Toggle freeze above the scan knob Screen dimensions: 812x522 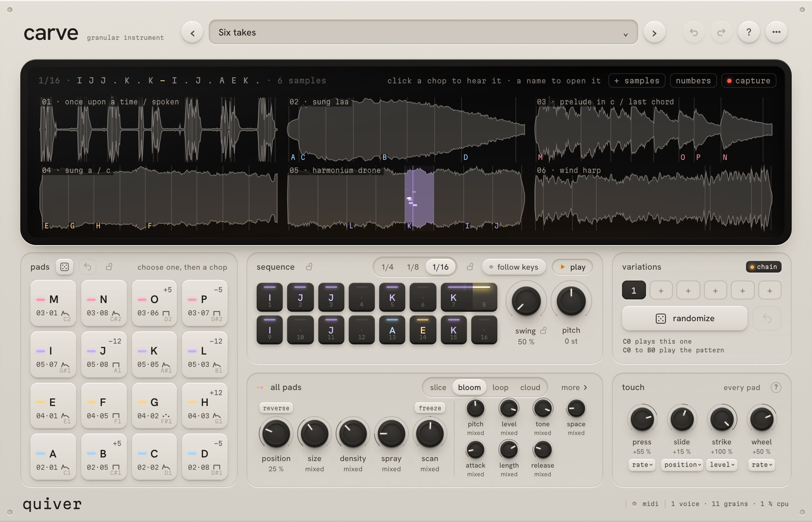(430, 408)
